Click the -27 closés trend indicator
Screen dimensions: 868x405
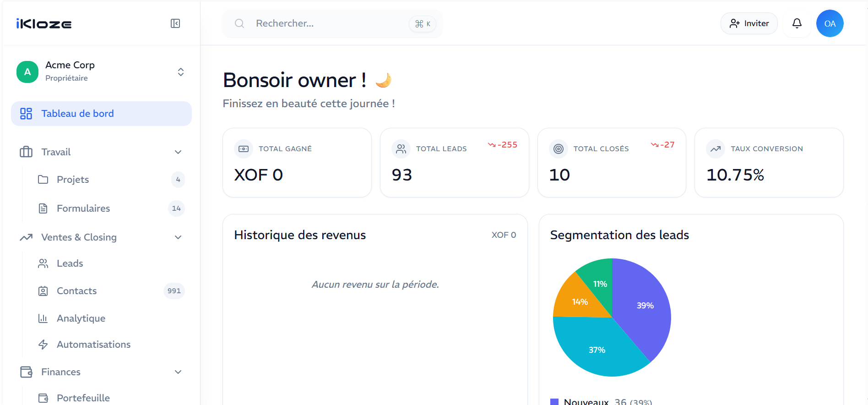pos(662,145)
